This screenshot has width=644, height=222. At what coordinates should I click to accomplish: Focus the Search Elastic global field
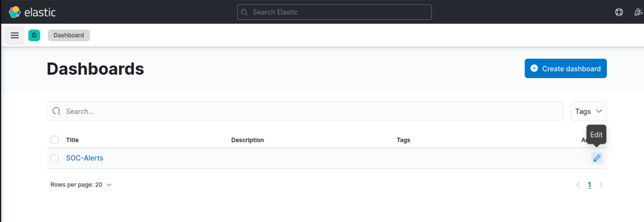tap(334, 12)
